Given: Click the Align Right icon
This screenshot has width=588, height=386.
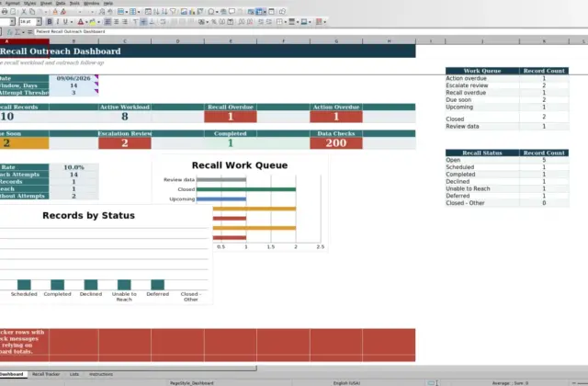Looking at the screenshot, I should (125, 22).
